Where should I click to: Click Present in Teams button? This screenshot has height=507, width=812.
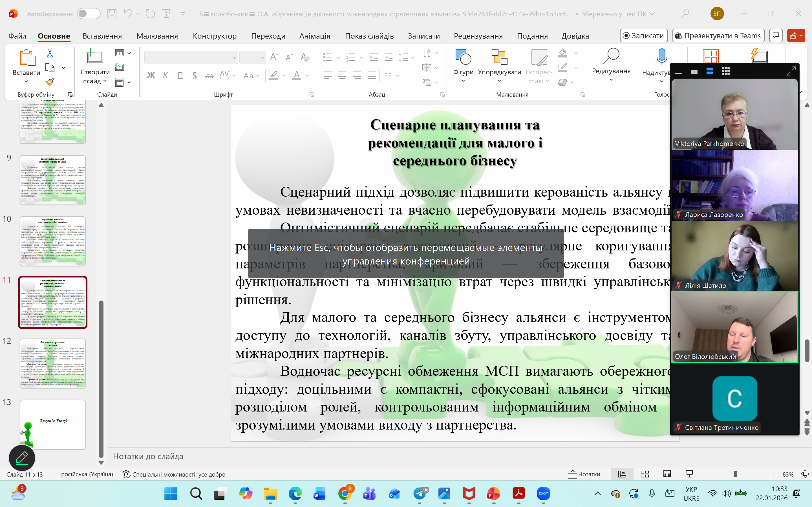(718, 35)
